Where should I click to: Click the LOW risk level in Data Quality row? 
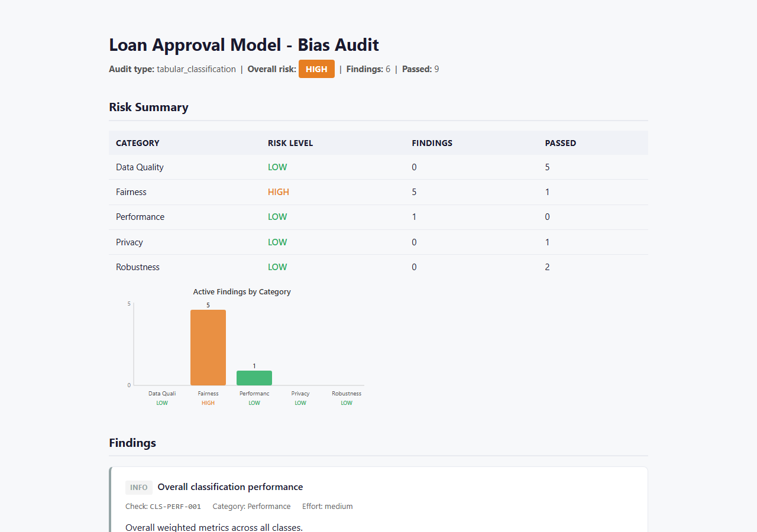pos(277,167)
